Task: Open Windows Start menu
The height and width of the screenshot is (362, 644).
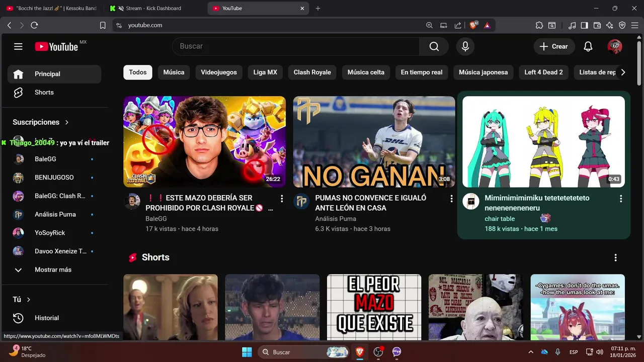Action: (x=247, y=352)
